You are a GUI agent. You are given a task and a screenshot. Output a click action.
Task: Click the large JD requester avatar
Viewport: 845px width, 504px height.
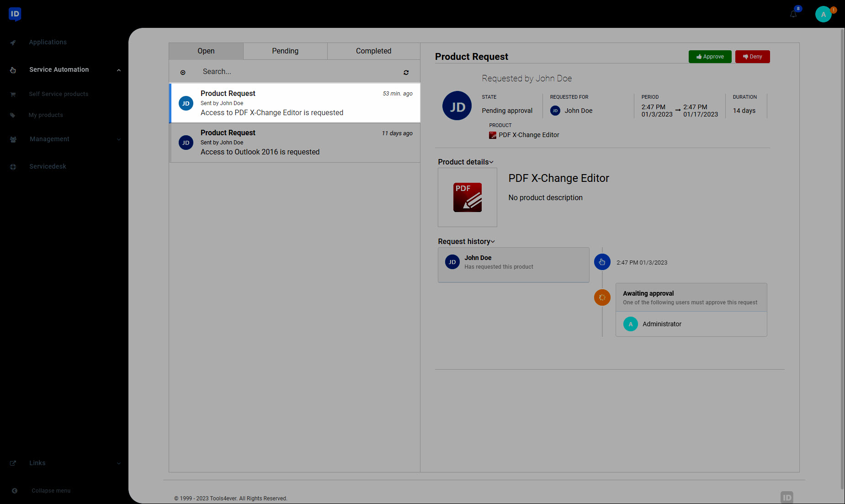coord(457,106)
